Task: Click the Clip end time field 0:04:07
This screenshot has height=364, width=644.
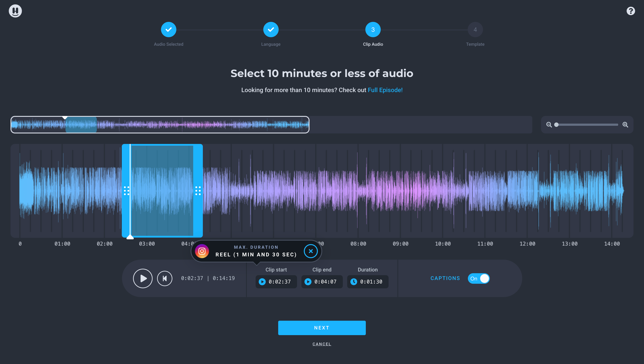Action: point(322,282)
